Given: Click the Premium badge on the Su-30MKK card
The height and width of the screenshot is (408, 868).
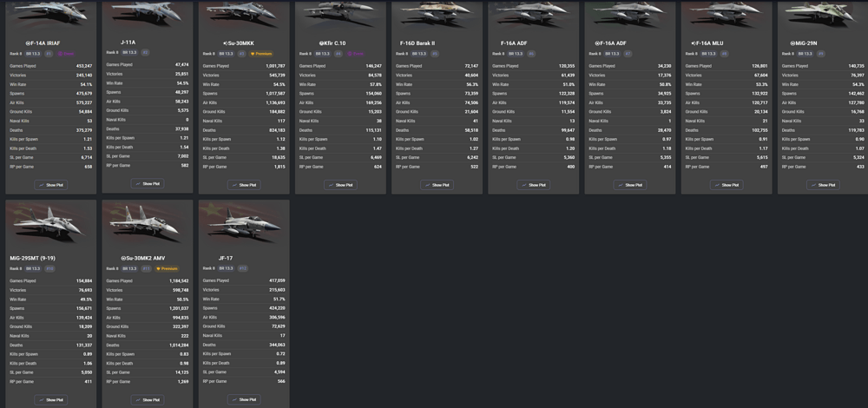Looking at the screenshot, I should pos(260,54).
